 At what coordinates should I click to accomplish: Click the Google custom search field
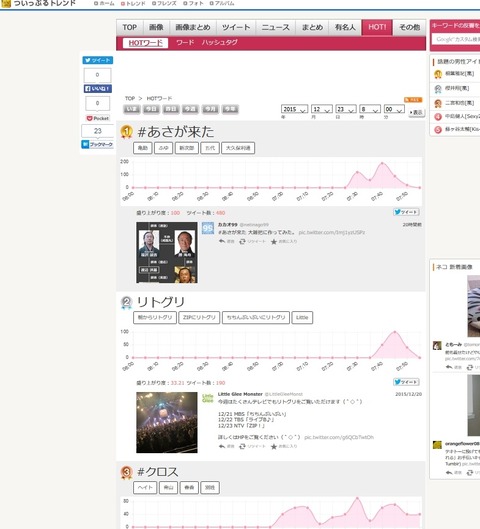point(456,39)
